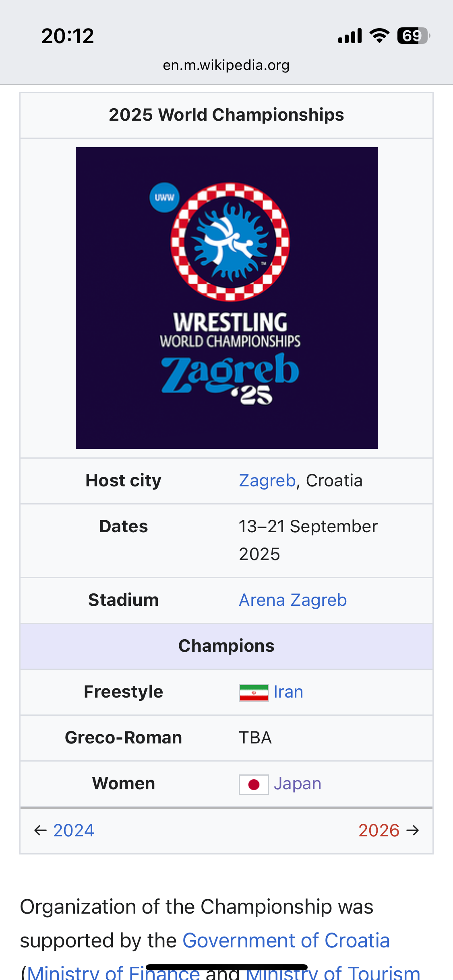Tap the Iran flag icon

pos(254,693)
